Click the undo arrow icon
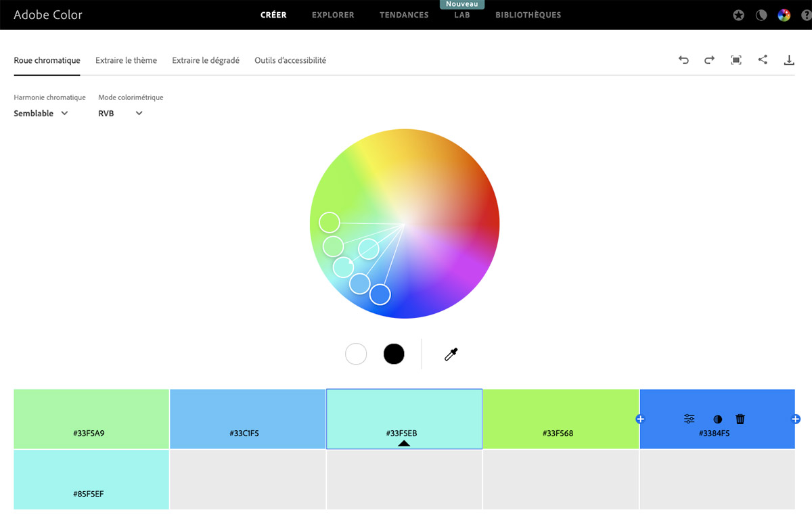This screenshot has height=529, width=812. (x=683, y=60)
